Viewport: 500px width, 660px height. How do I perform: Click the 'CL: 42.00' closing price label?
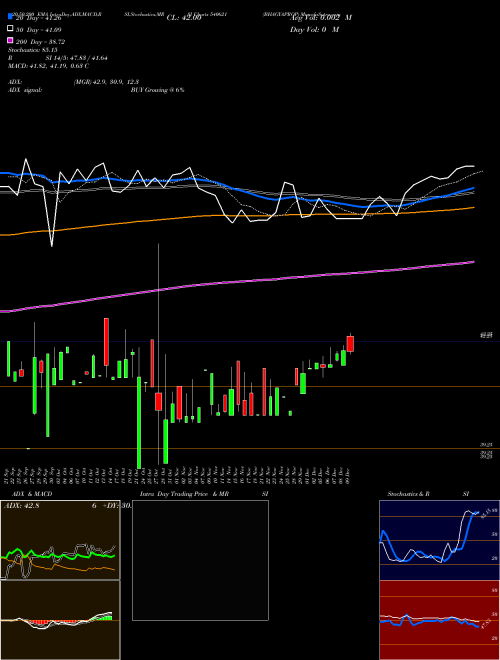point(184,18)
